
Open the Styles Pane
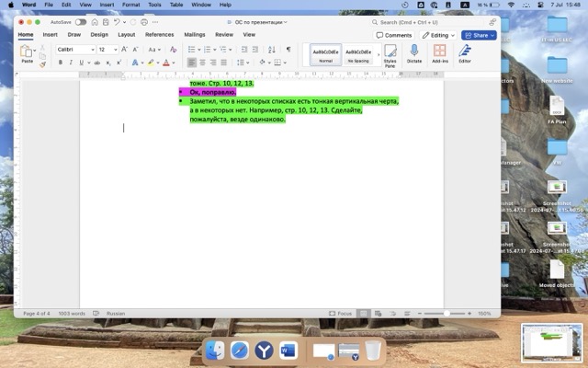click(x=390, y=54)
